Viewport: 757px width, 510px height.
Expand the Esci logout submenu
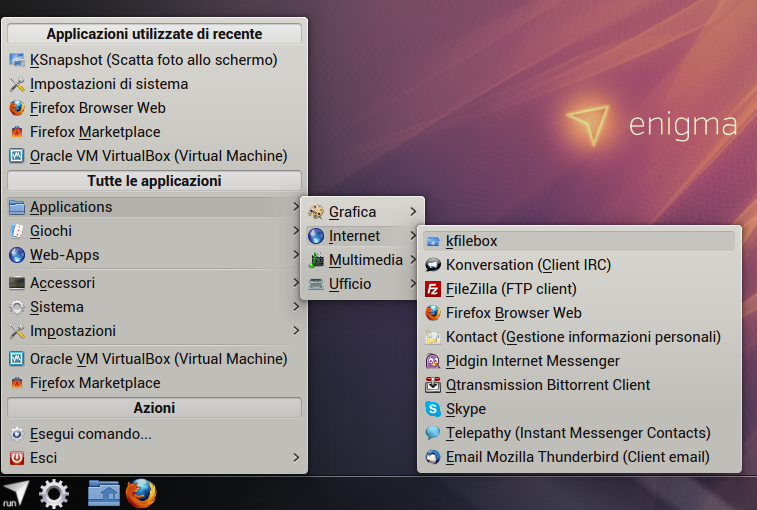pyautogui.click(x=154, y=458)
